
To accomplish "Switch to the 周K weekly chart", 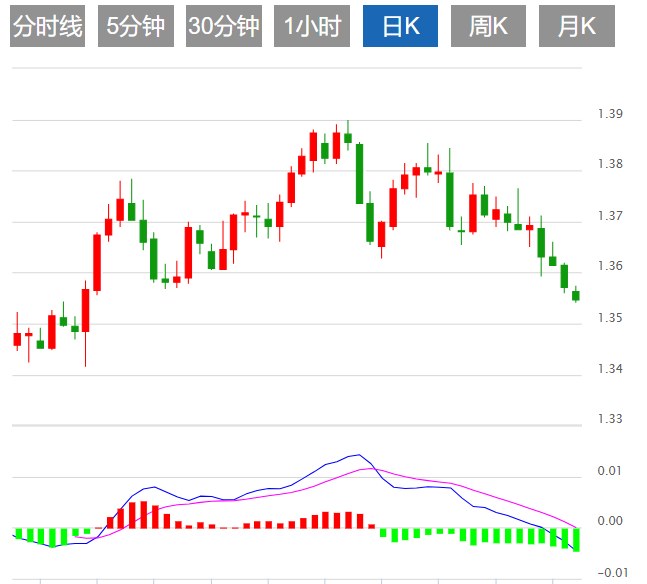I will point(488,26).
